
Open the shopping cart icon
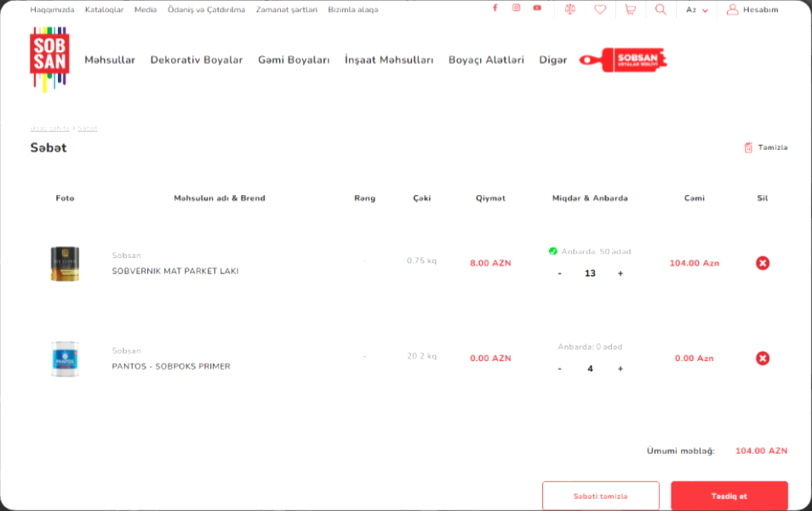tap(630, 9)
